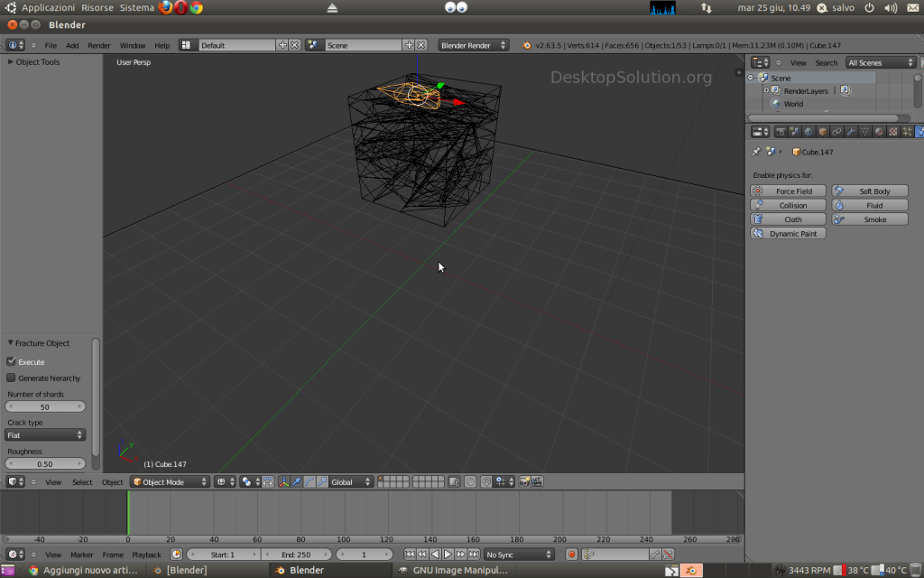Open the Crack type Flat dropdown
This screenshot has height=578, width=924.
click(x=45, y=435)
